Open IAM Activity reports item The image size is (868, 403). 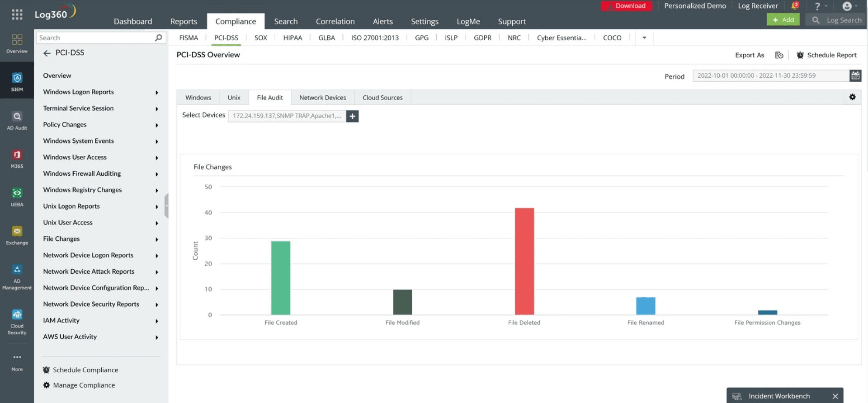[x=61, y=321]
